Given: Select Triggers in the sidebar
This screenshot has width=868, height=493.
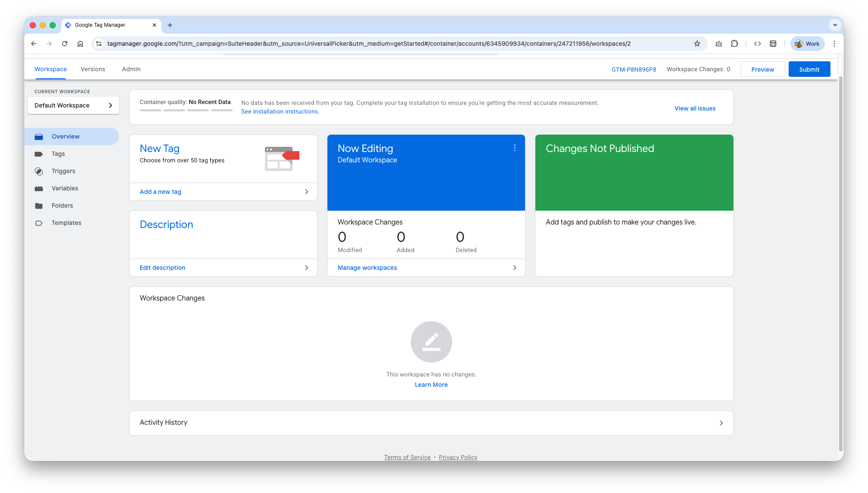Looking at the screenshot, I should tap(72, 171).
